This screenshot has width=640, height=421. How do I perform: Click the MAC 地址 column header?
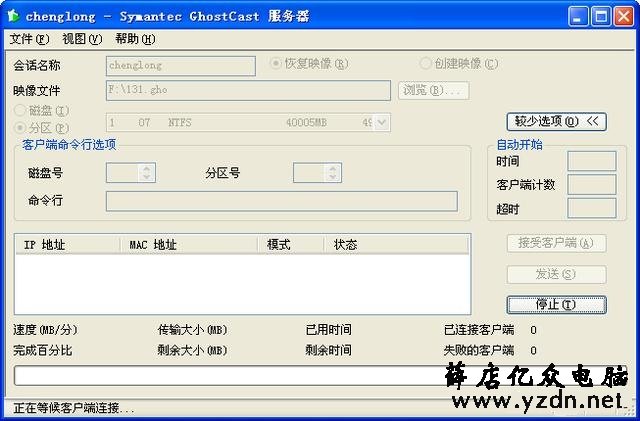189,245
